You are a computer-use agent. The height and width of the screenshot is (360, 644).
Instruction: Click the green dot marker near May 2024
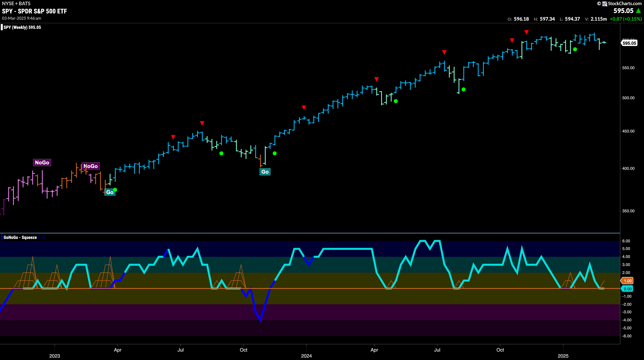coord(396,101)
